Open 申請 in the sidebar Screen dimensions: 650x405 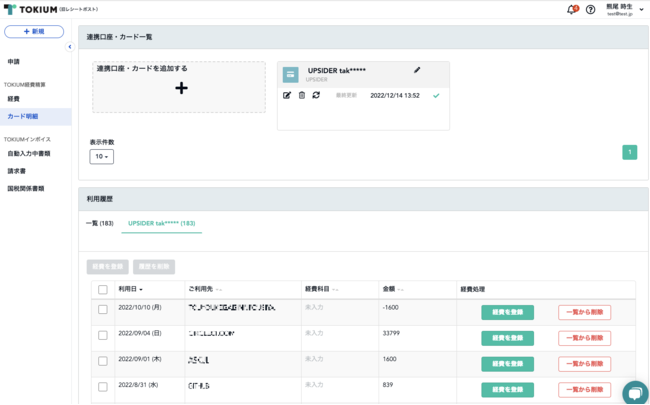tap(14, 61)
